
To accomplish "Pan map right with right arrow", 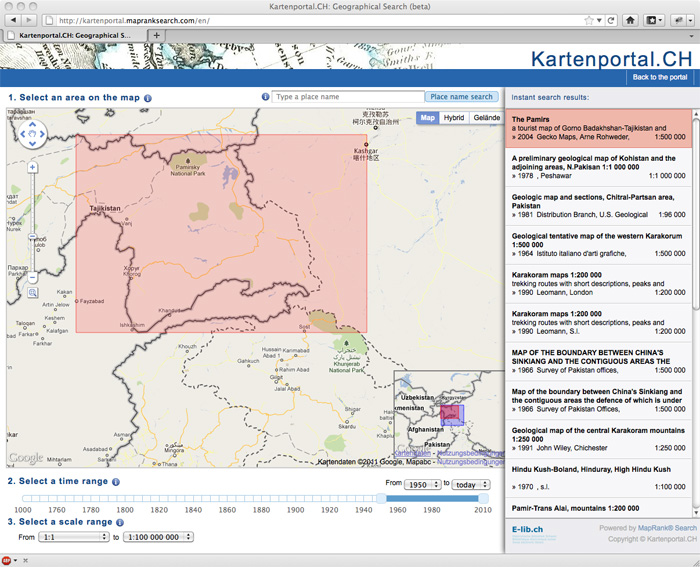I will point(42,134).
